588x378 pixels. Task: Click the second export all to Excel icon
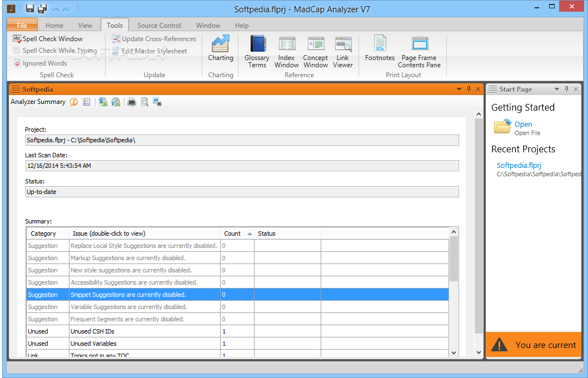pyautogui.click(x=116, y=102)
